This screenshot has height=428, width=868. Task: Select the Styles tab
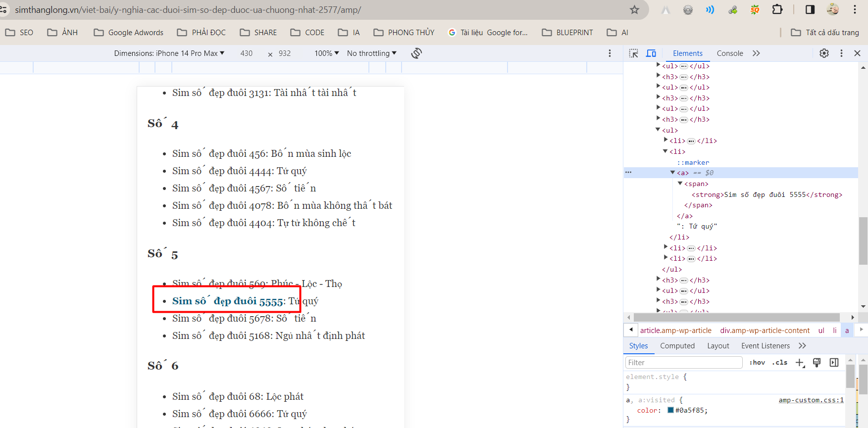click(639, 345)
